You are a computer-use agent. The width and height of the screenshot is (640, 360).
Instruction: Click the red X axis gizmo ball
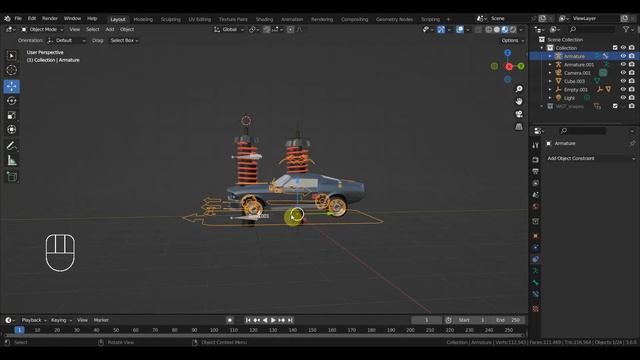click(x=509, y=67)
